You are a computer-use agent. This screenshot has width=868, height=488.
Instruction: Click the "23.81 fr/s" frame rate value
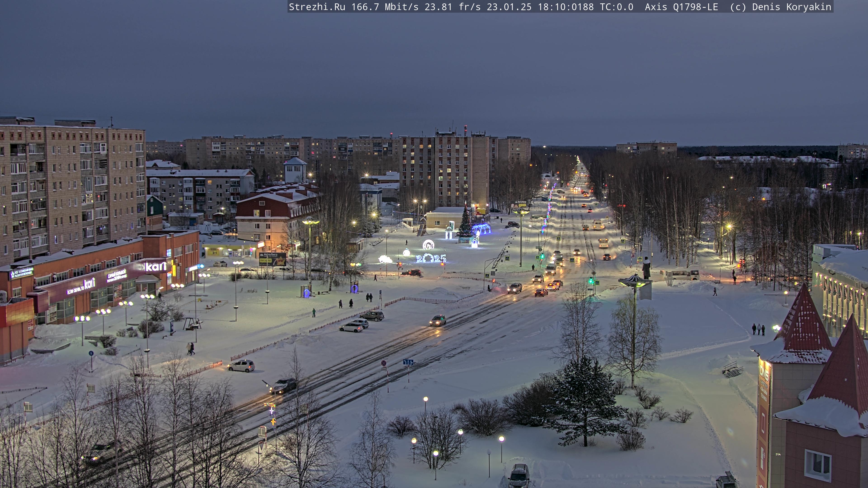coord(453,7)
